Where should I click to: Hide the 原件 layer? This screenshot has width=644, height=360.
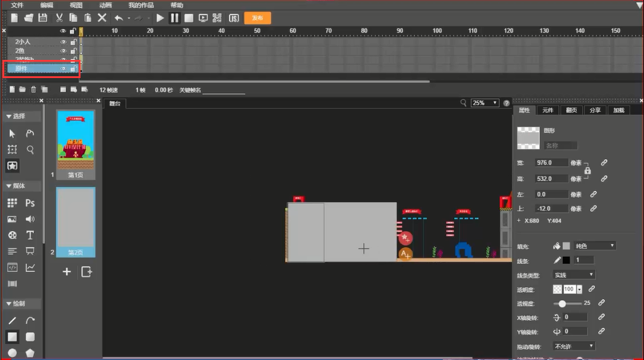click(63, 68)
